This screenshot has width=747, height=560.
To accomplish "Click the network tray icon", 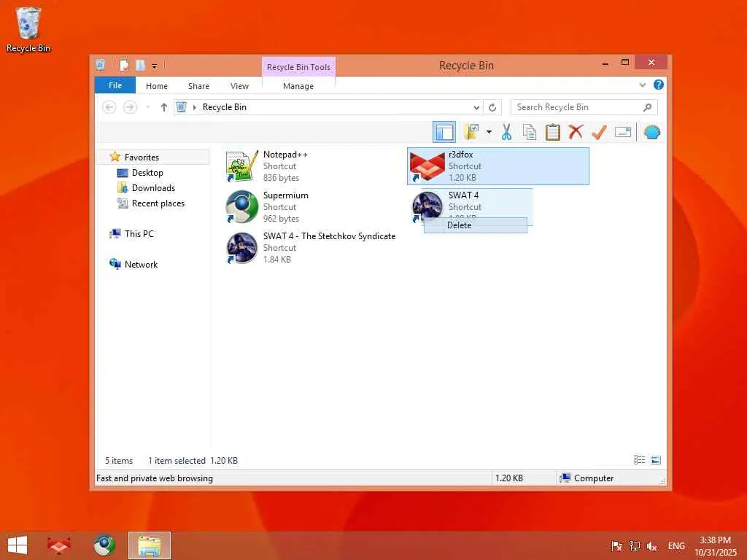I will 634,545.
